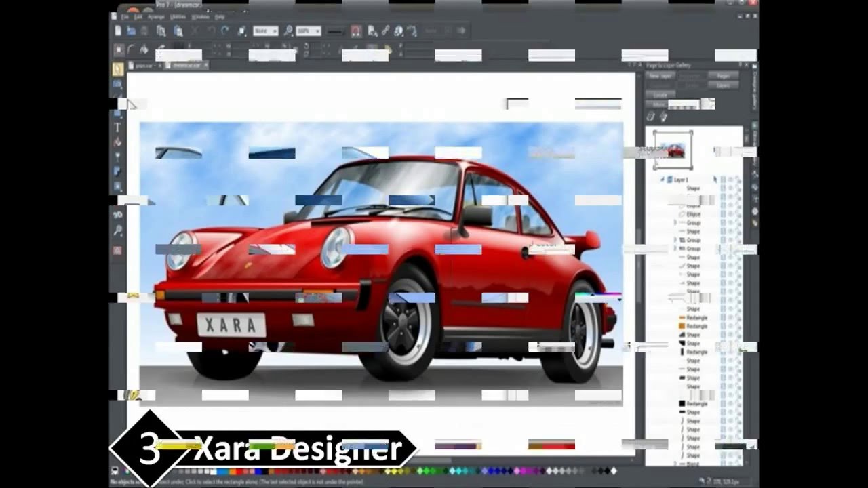The image size is (868, 488).
Task: Click the Link icon in the toolbar
Action: (x=385, y=31)
